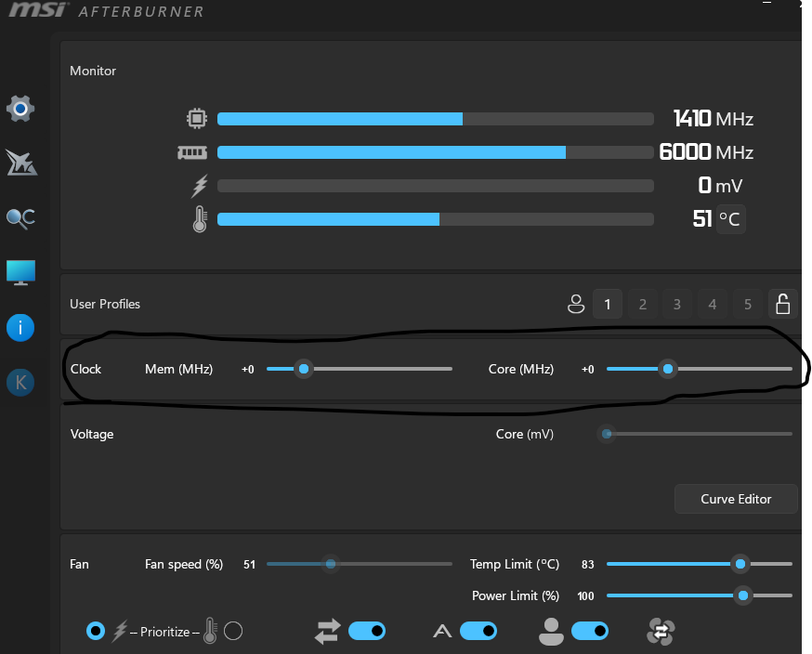Image resolution: width=812 pixels, height=654 pixels.
Task: Click the Power Limit value 100
Action: (x=585, y=596)
